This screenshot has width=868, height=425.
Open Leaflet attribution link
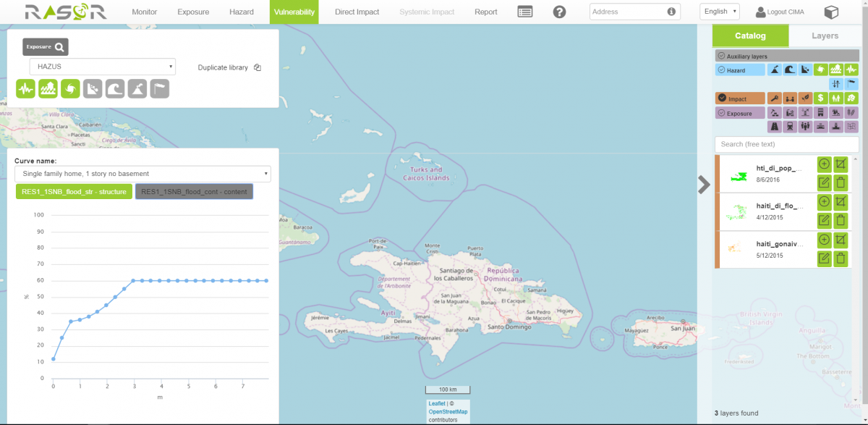click(437, 403)
